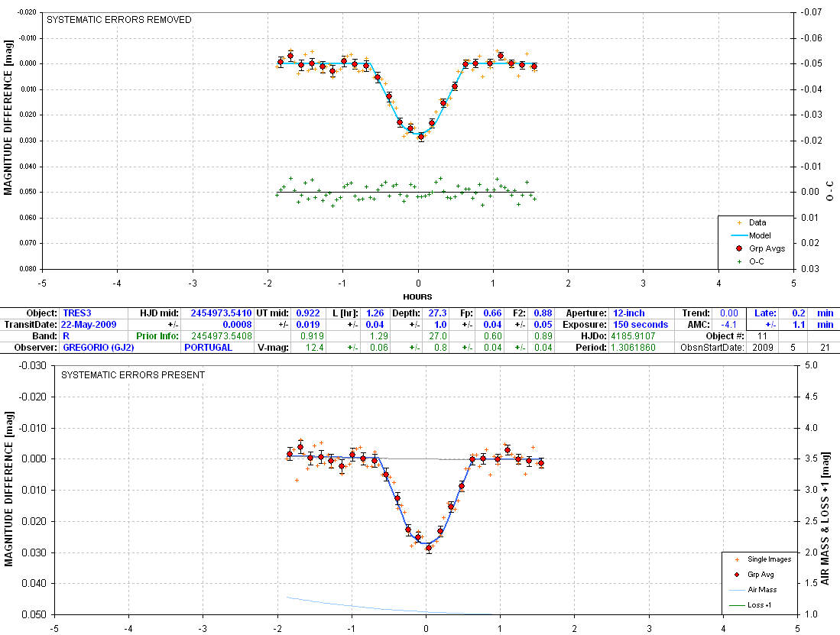Click the UT mid uncertainty 0.019
840x635 pixels.
pyautogui.click(x=308, y=325)
